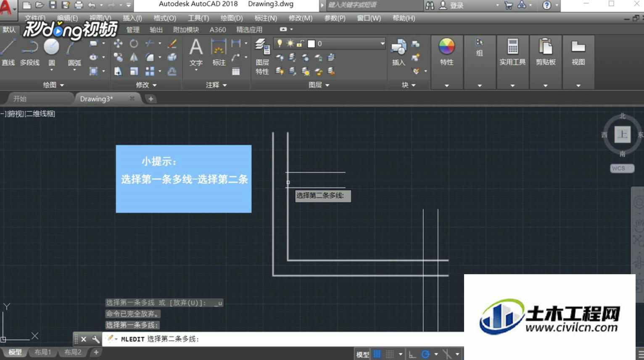The width and height of the screenshot is (644, 360).
Task: Click the Properties color wheel
Action: [446, 46]
